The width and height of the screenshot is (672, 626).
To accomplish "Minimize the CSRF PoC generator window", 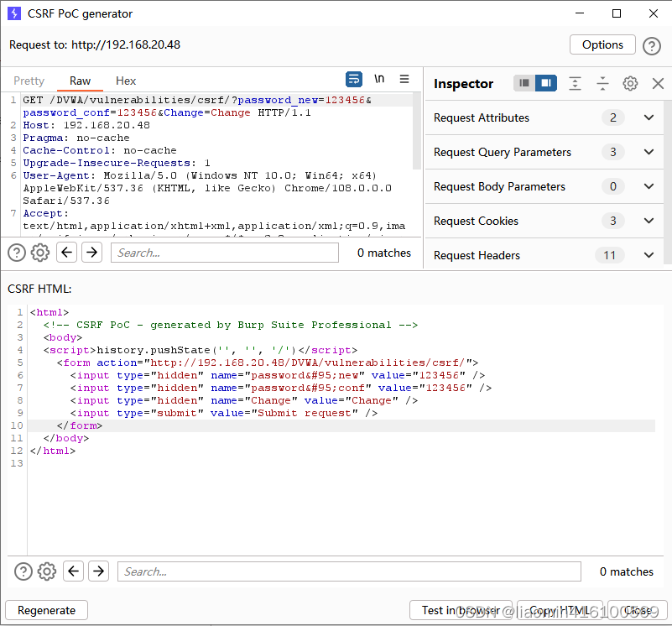I will tap(580, 13).
